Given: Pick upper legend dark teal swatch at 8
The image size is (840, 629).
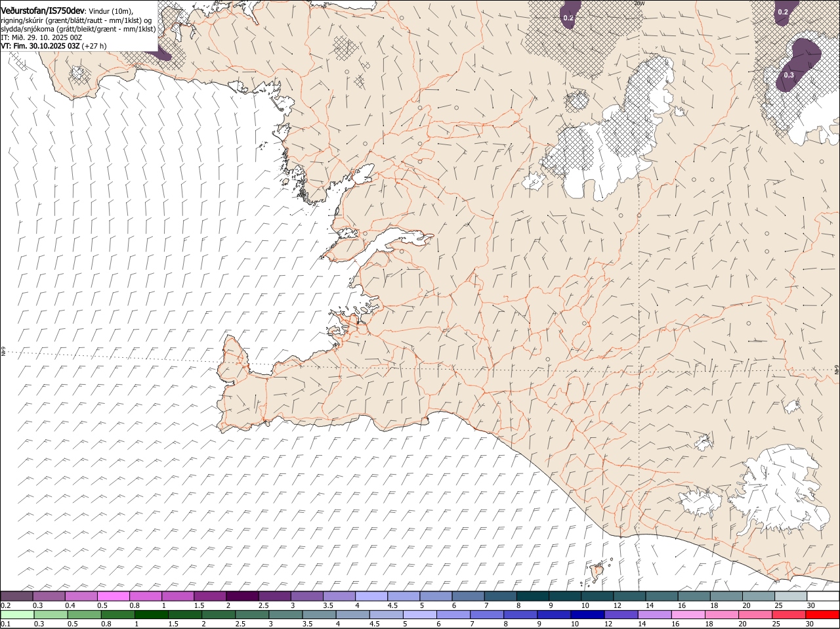Looking at the screenshot, I should coord(533,596).
